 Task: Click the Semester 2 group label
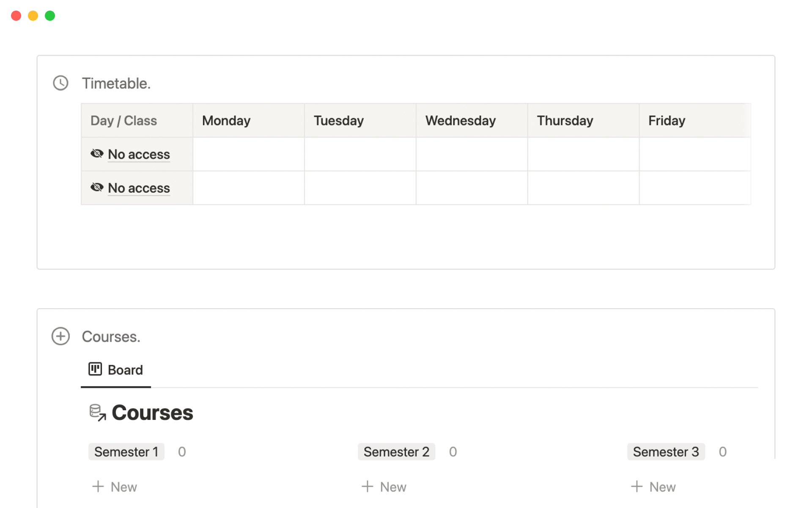[x=396, y=452]
